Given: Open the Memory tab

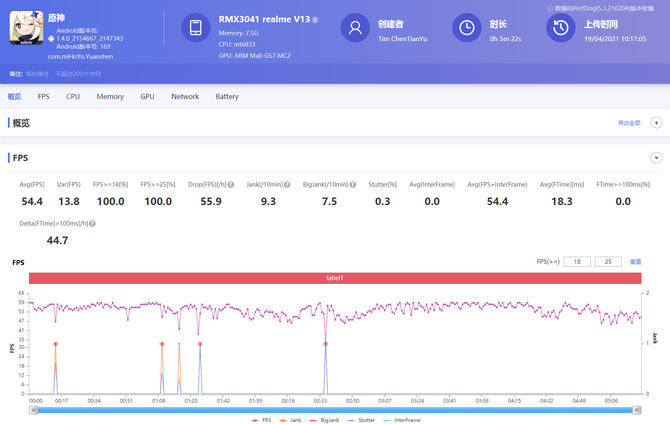Looking at the screenshot, I should (110, 97).
